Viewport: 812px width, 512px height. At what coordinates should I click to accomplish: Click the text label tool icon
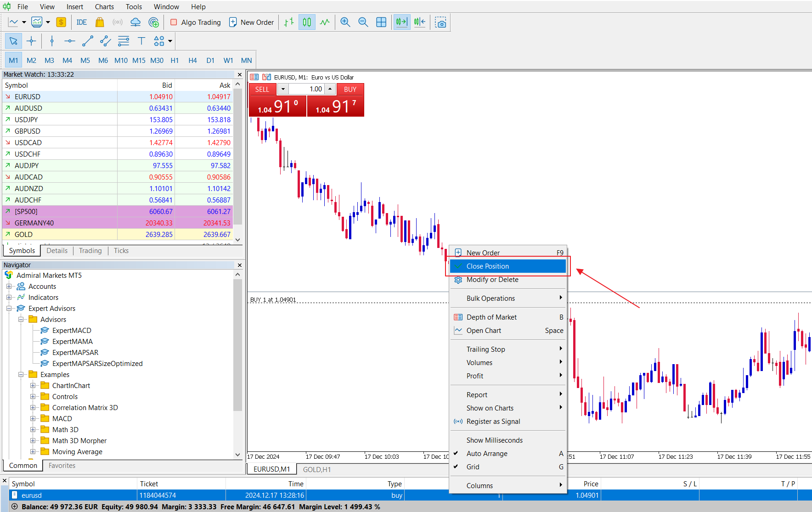pyautogui.click(x=141, y=41)
